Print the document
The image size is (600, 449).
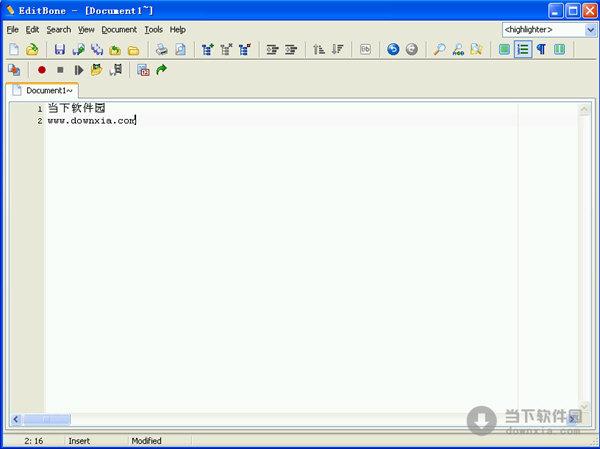point(161,49)
